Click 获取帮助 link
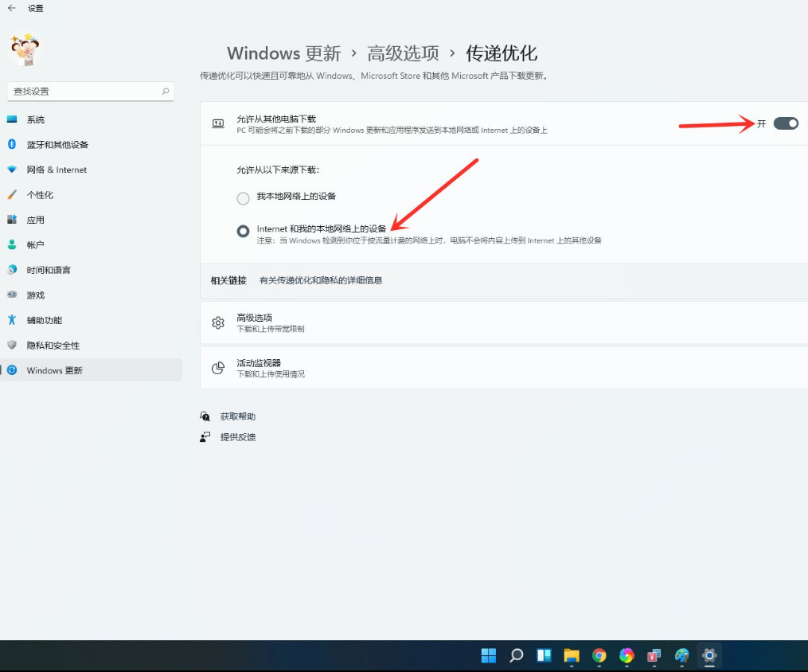 pyautogui.click(x=238, y=416)
